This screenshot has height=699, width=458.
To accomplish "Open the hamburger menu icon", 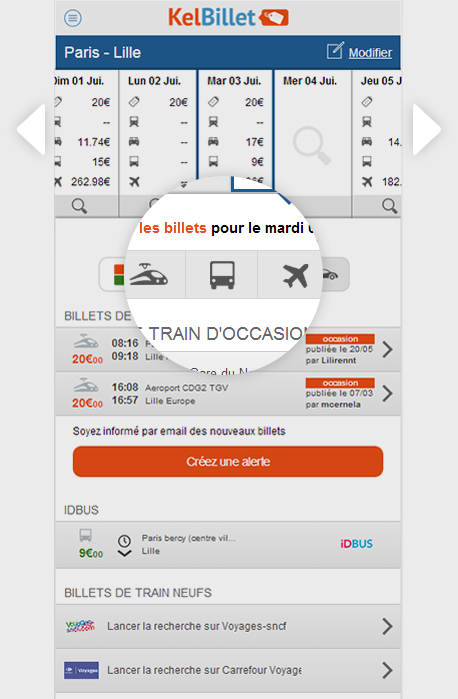I will (x=73, y=18).
